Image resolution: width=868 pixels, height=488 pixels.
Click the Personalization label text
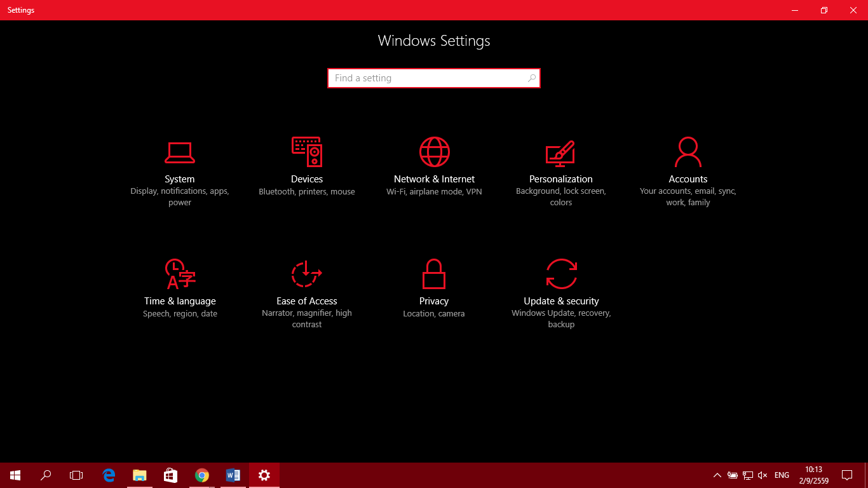(561, 179)
